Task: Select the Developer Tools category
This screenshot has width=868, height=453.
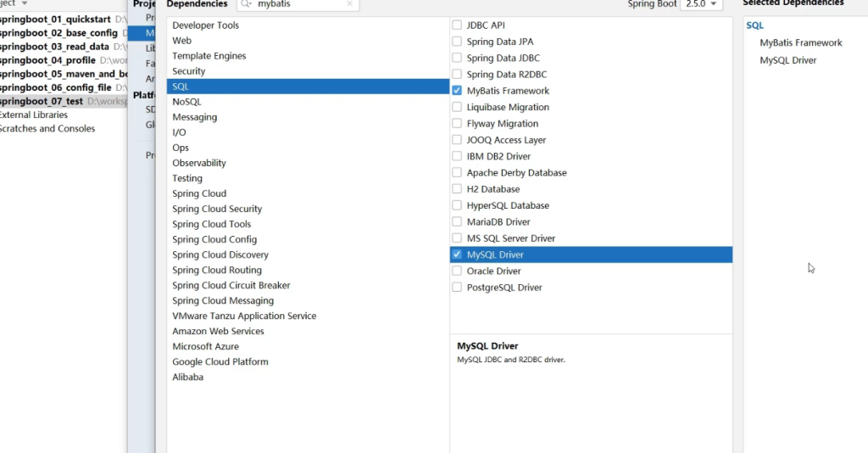Action: coord(205,25)
